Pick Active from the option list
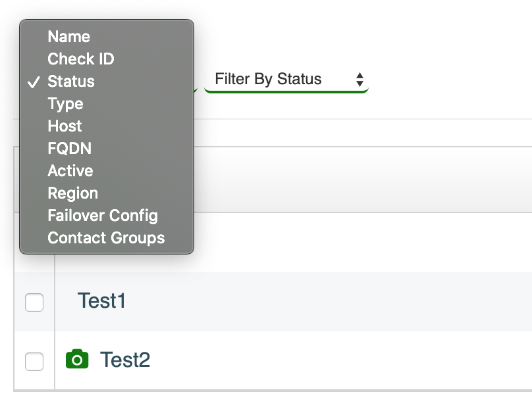 click(x=107, y=171)
